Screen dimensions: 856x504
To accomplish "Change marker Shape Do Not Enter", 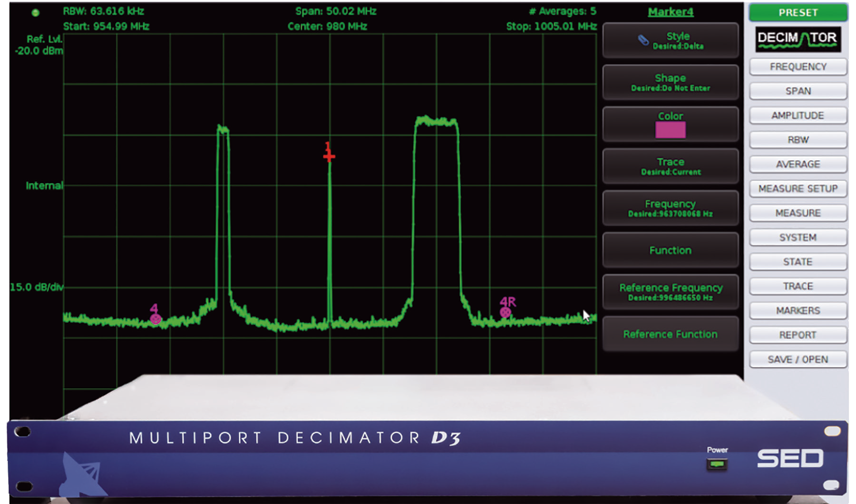I will (x=671, y=82).
